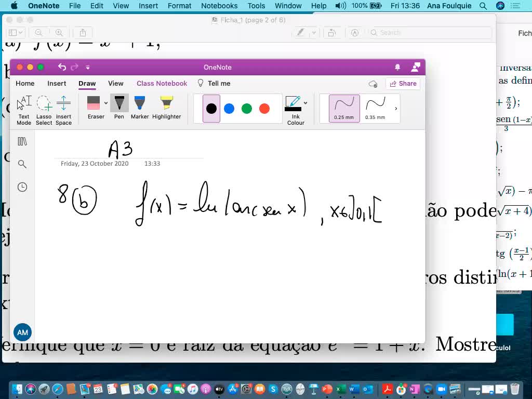Zoom out in Preview window
Screen dimensions: 532x399
click(x=38, y=33)
